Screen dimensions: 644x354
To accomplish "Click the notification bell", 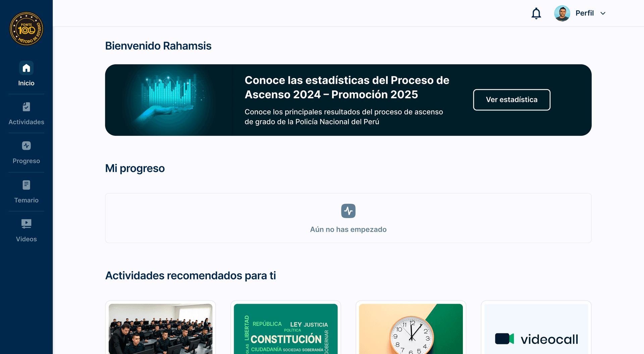I will tap(536, 13).
